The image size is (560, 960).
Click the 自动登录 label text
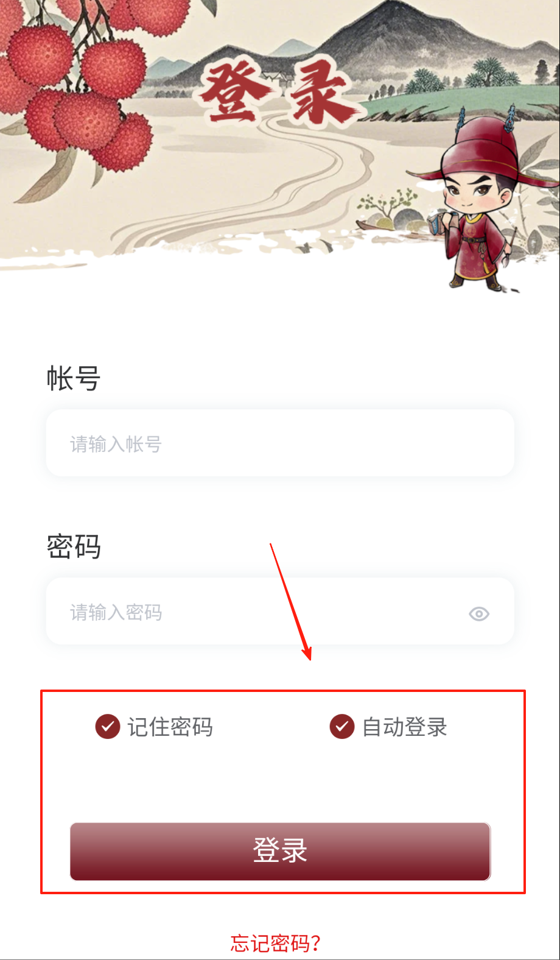point(405,727)
